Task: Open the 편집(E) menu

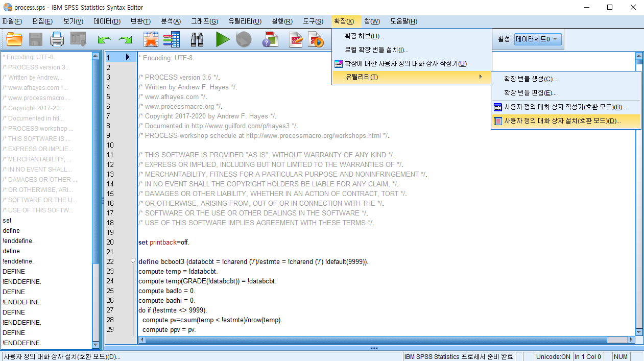Action: [x=42, y=21]
